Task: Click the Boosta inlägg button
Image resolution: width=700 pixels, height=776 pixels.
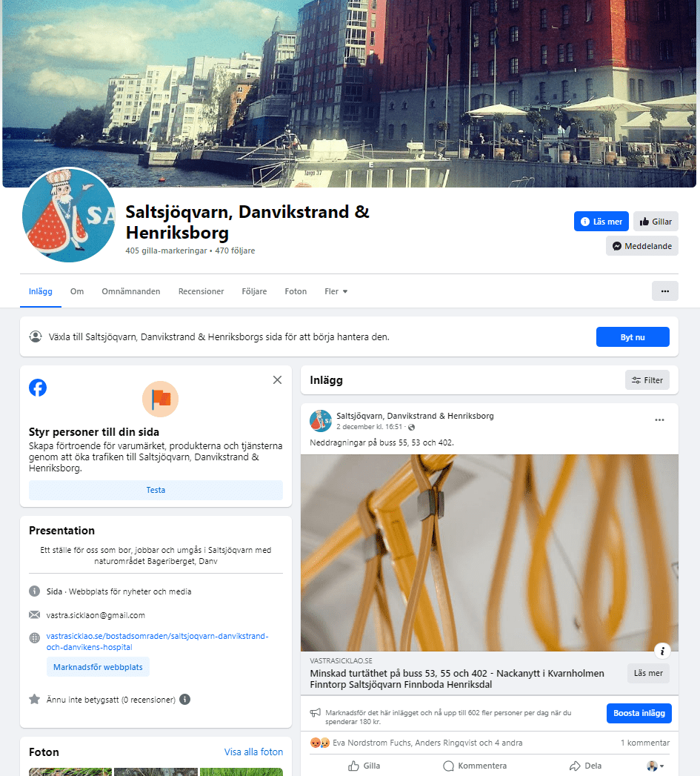Action: 639,713
